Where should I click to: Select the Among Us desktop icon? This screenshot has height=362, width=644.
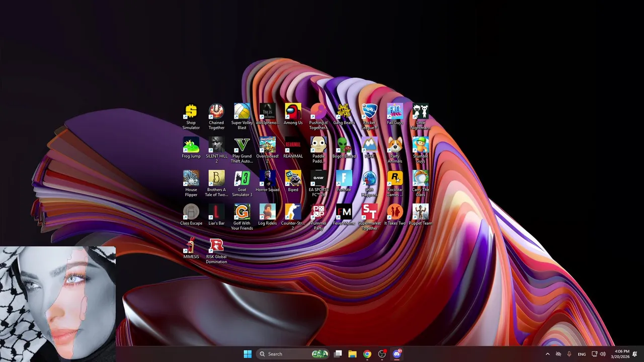click(x=293, y=115)
